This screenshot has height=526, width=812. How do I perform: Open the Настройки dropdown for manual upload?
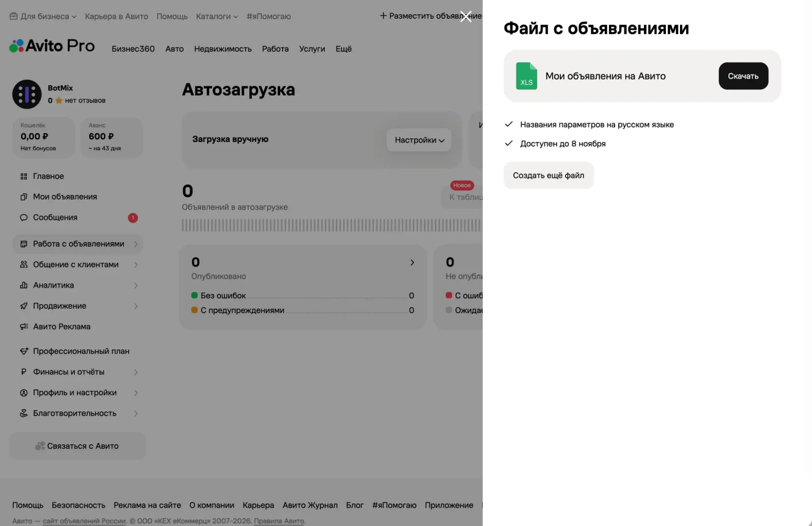coord(419,140)
